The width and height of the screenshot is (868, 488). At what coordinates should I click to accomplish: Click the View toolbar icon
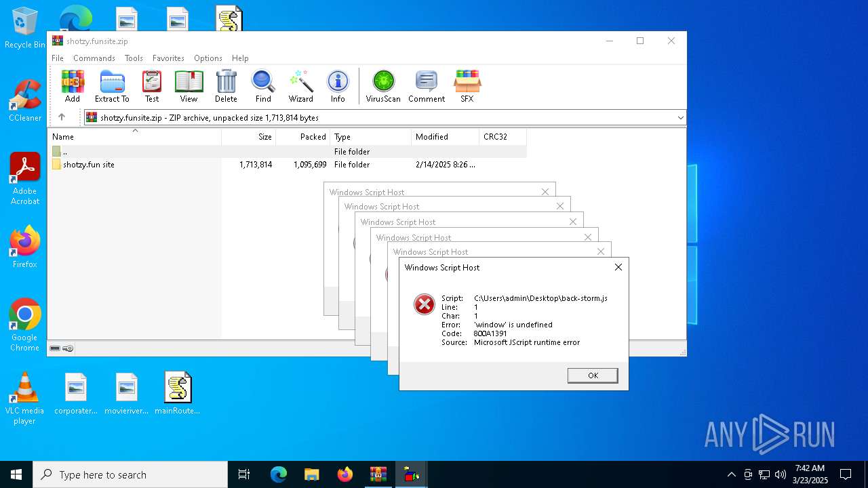(x=189, y=86)
